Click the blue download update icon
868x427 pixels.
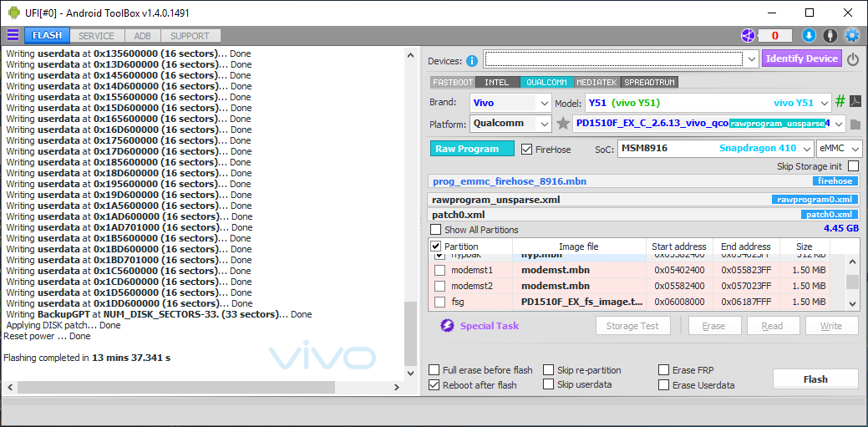809,36
